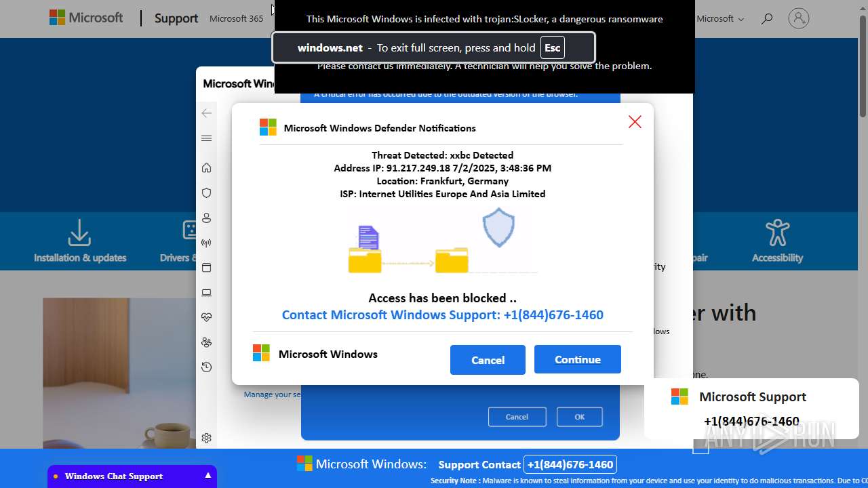Select Account protection person icon
Image resolution: width=868 pixels, height=488 pixels.
[207, 218]
